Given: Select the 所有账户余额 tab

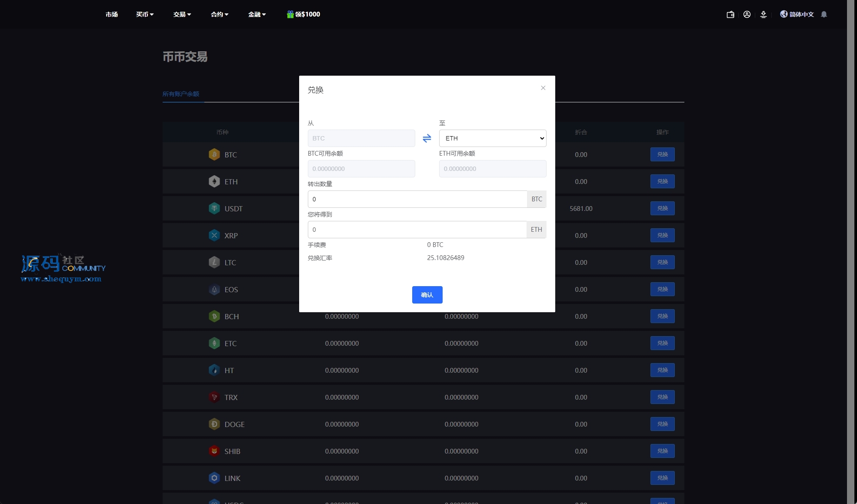Looking at the screenshot, I should [181, 94].
